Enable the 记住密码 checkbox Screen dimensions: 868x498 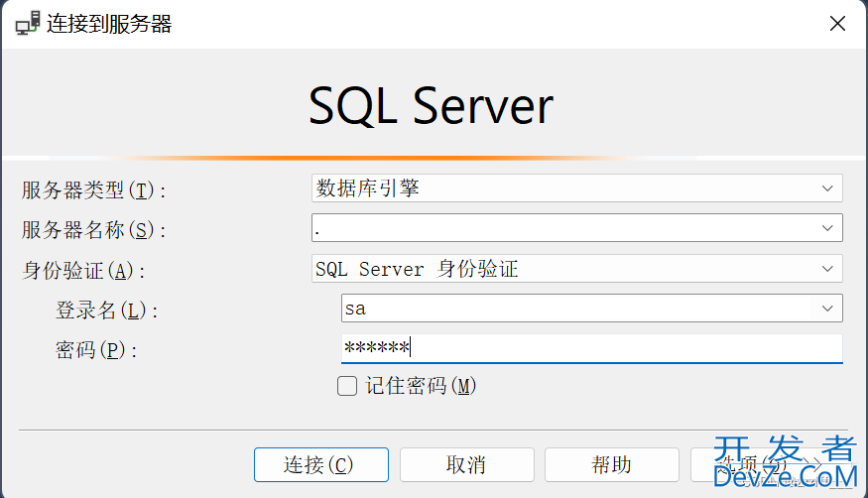tap(347, 386)
